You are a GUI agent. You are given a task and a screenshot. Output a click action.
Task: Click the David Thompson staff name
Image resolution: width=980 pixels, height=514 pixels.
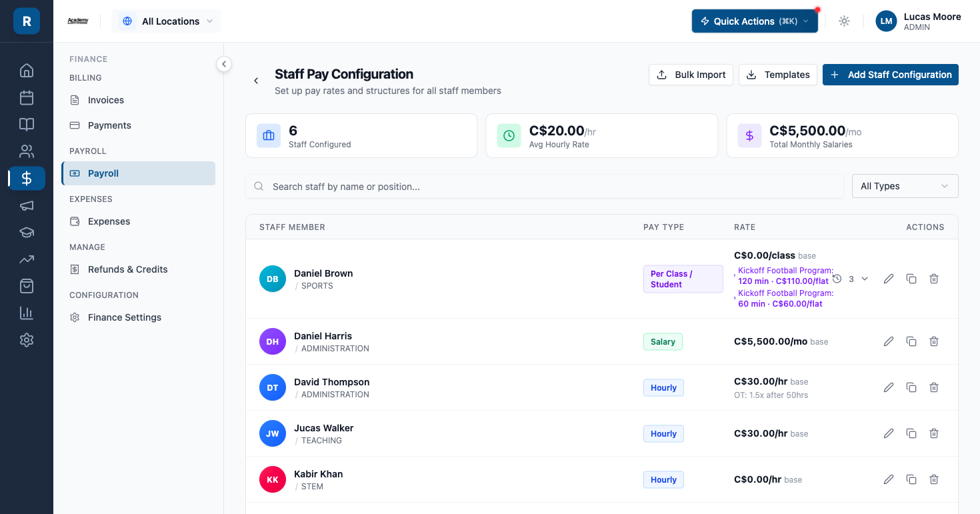331,382
